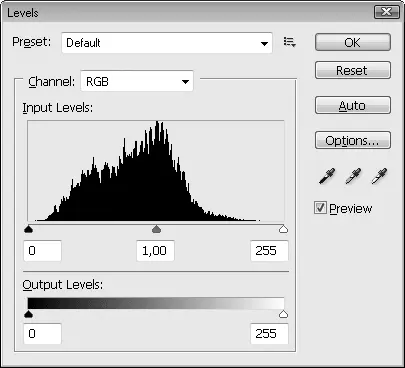Focus the input shadow field showing 0

point(43,251)
